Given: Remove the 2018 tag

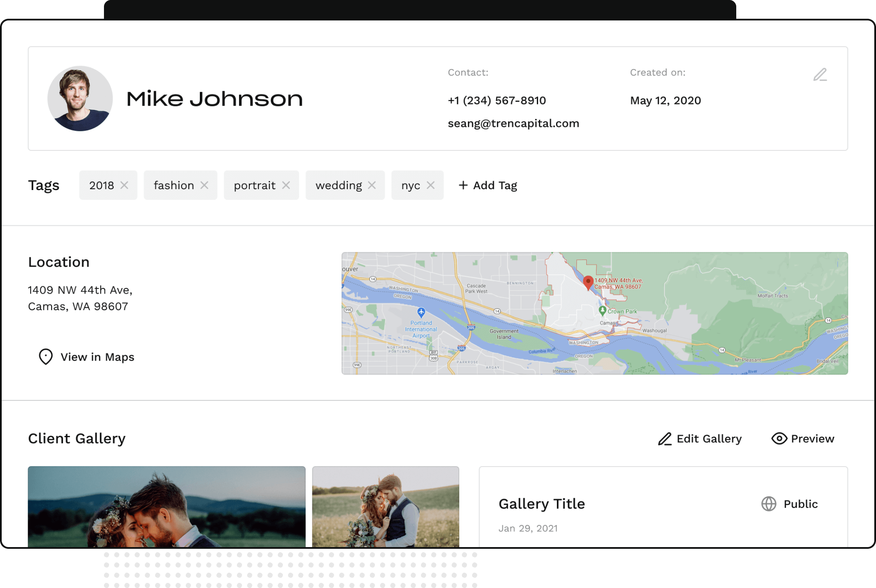Looking at the screenshot, I should click(124, 185).
